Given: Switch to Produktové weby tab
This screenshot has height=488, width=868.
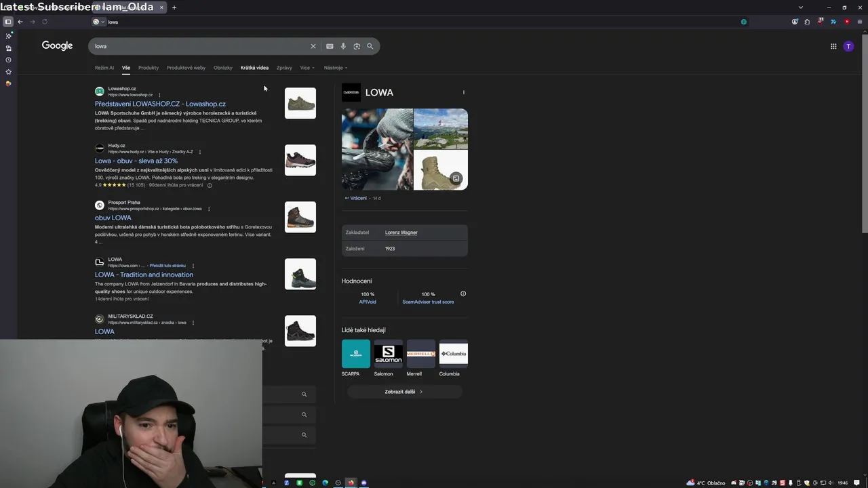Looking at the screenshot, I should [x=186, y=68].
